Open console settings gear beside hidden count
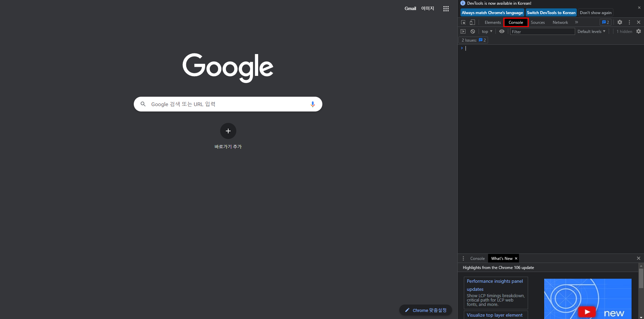This screenshot has width=644, height=319. click(639, 31)
